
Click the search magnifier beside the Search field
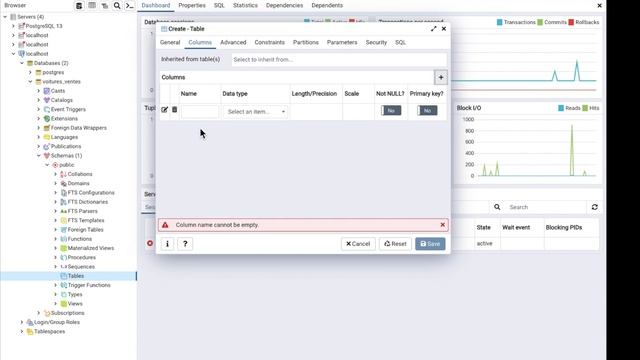click(497, 207)
